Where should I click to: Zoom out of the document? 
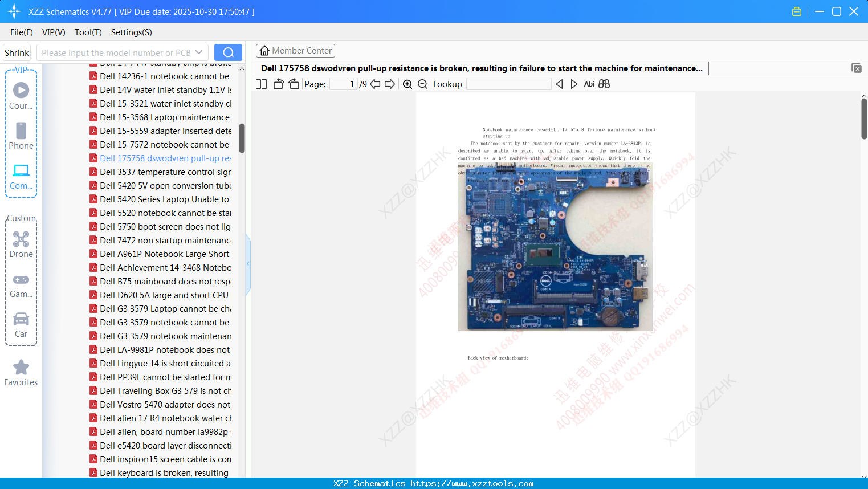click(422, 84)
